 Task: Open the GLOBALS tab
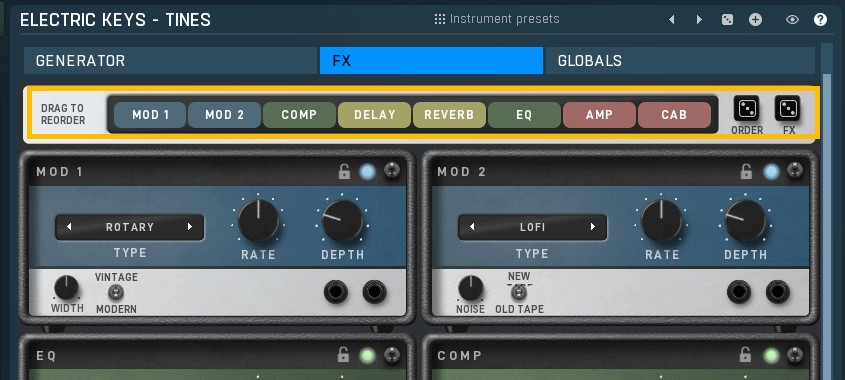pos(680,60)
